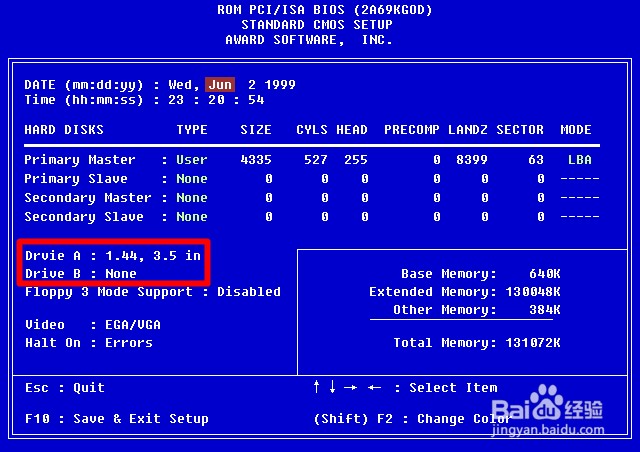Click the Primary Master row label
This screenshot has height=452, width=640.
click(80, 159)
